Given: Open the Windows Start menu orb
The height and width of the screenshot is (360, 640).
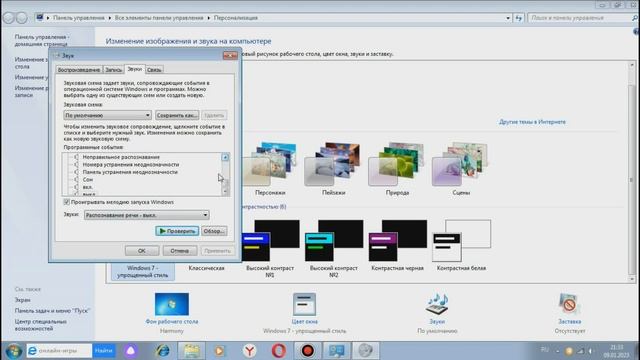Looking at the screenshot, I should [13, 351].
